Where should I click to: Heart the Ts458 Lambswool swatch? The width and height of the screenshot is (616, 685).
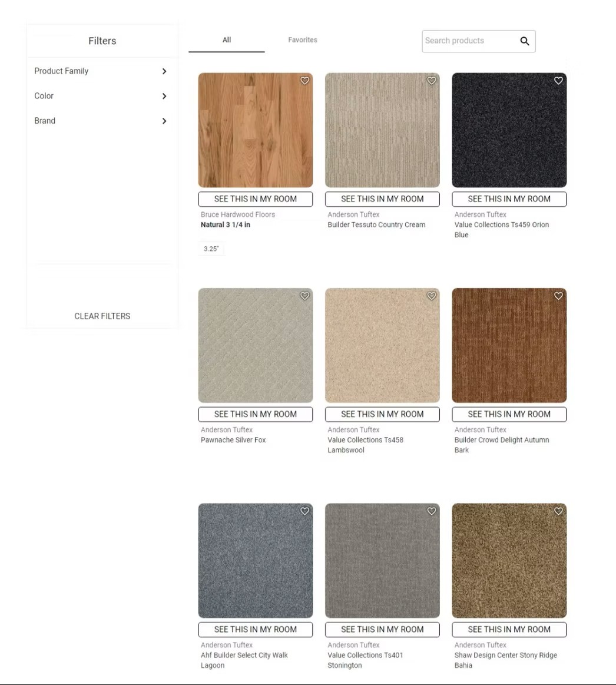pyautogui.click(x=432, y=296)
